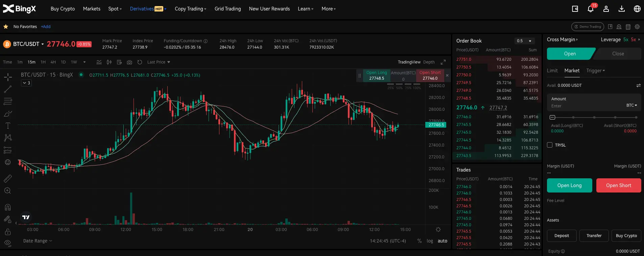Change candlestick chart type icon
Viewport: 644px width, 256px height.
coord(109,62)
